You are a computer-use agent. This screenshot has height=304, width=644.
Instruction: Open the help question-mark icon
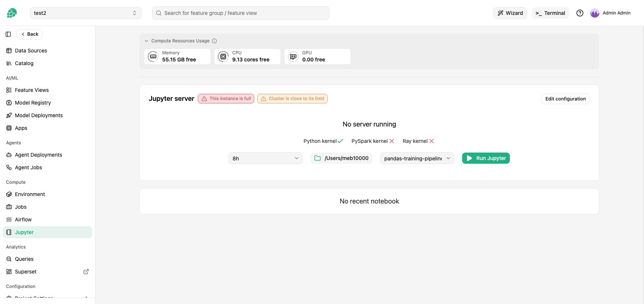coord(580,13)
